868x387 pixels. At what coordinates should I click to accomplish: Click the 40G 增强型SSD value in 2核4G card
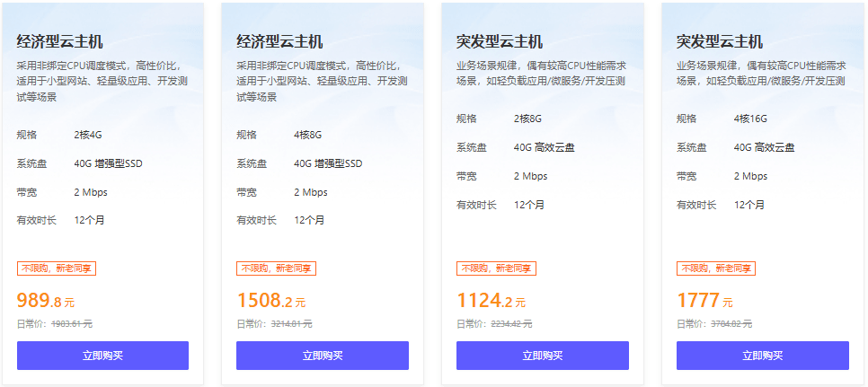pyautogui.click(x=108, y=163)
